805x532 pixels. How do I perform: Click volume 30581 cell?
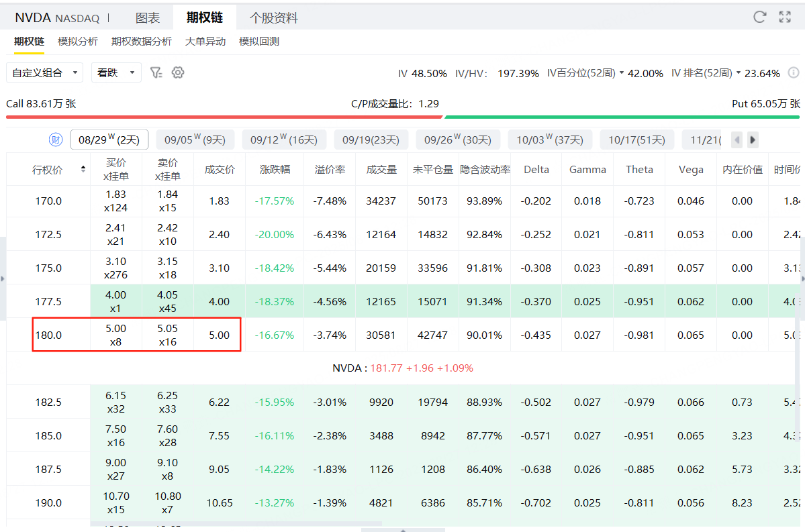(x=381, y=335)
